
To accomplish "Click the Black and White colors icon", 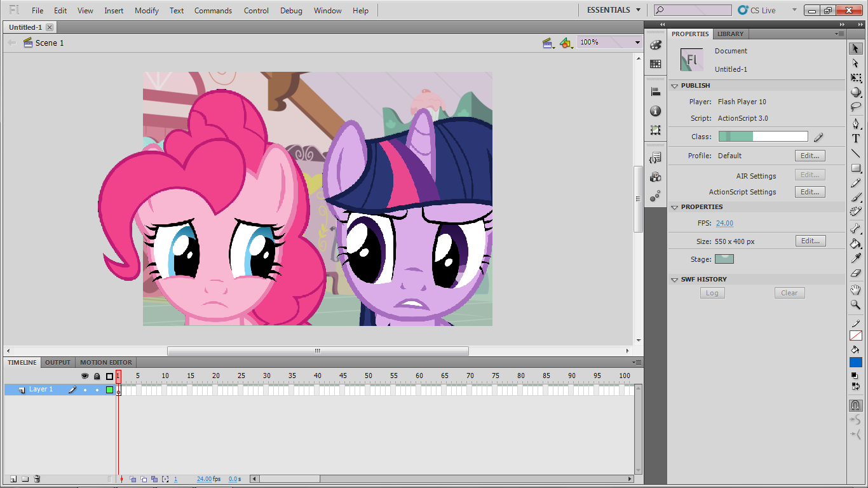I will (856, 376).
